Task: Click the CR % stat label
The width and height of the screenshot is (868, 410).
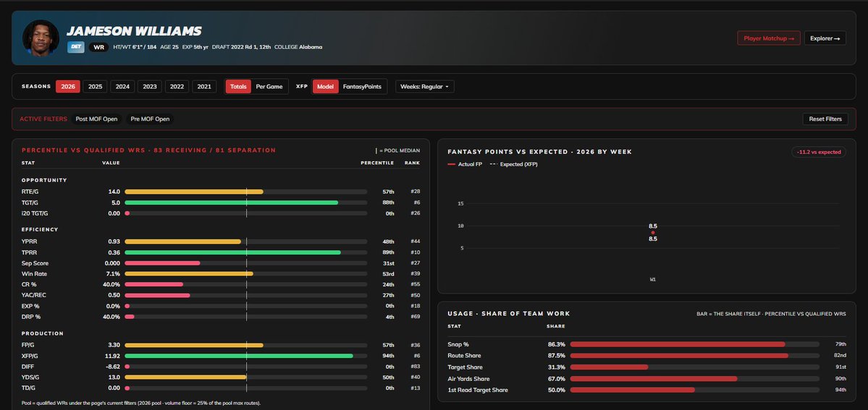Action: tap(29, 284)
